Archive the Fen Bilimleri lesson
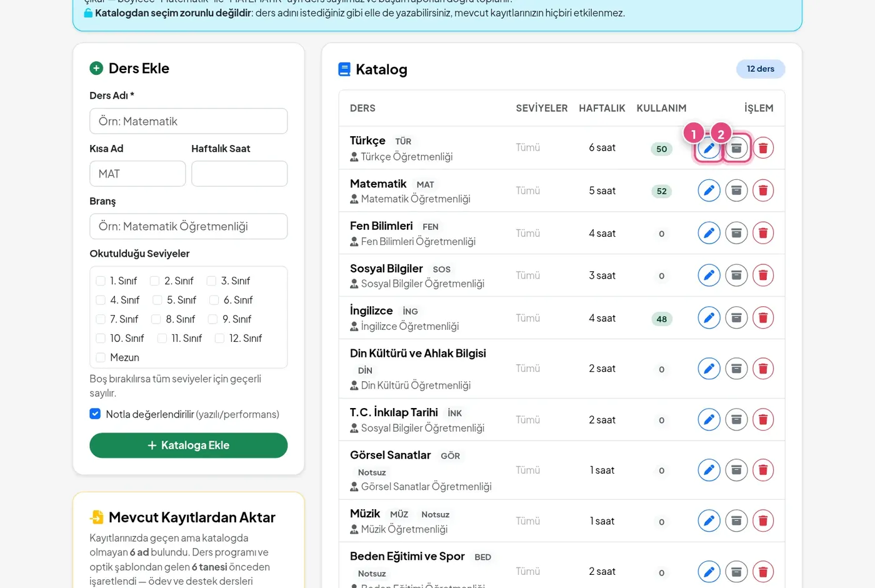 pos(736,233)
